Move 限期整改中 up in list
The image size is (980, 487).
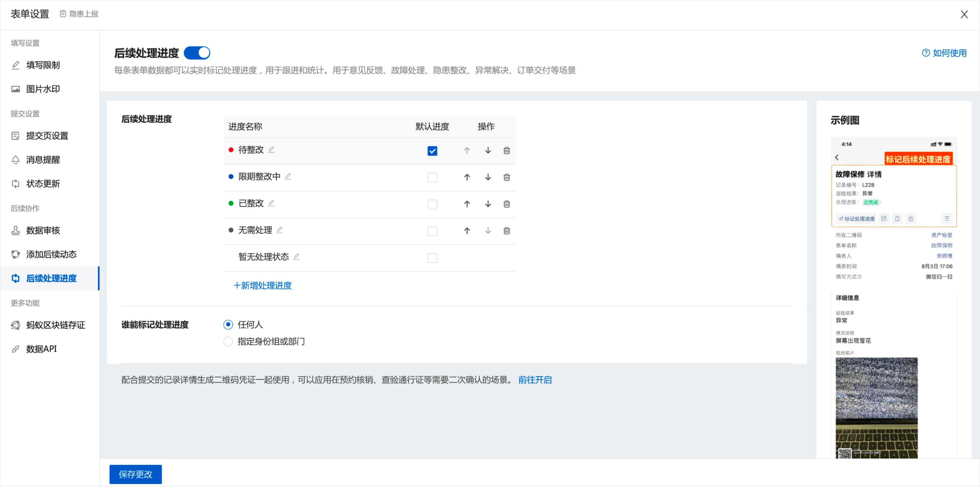tap(467, 177)
